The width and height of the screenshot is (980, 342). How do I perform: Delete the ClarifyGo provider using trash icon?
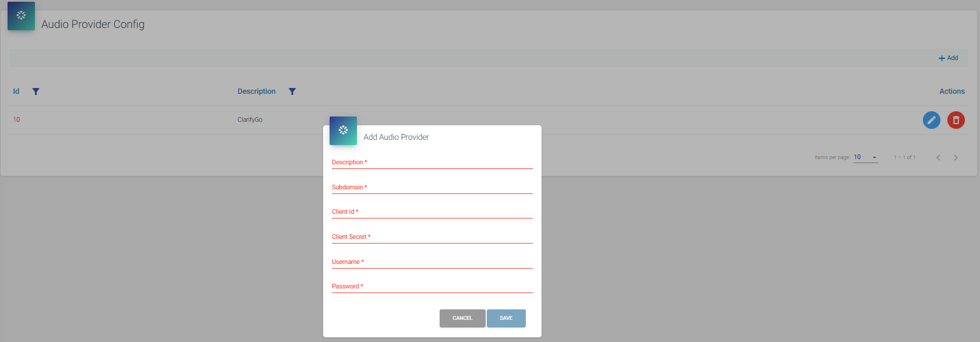[956, 120]
